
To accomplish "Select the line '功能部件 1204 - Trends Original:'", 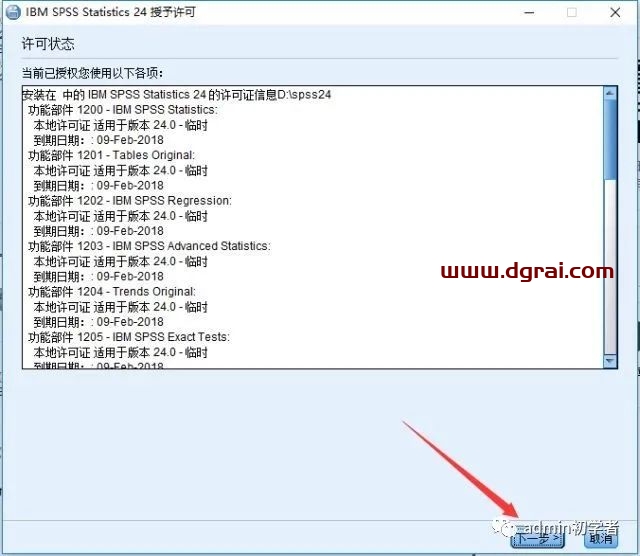I will [x=112, y=291].
